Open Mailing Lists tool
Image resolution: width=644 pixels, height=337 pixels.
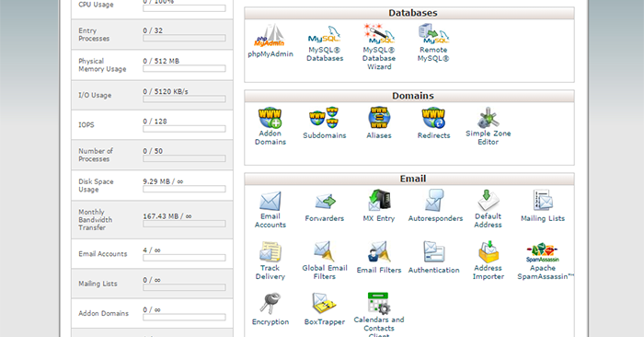[543, 206]
